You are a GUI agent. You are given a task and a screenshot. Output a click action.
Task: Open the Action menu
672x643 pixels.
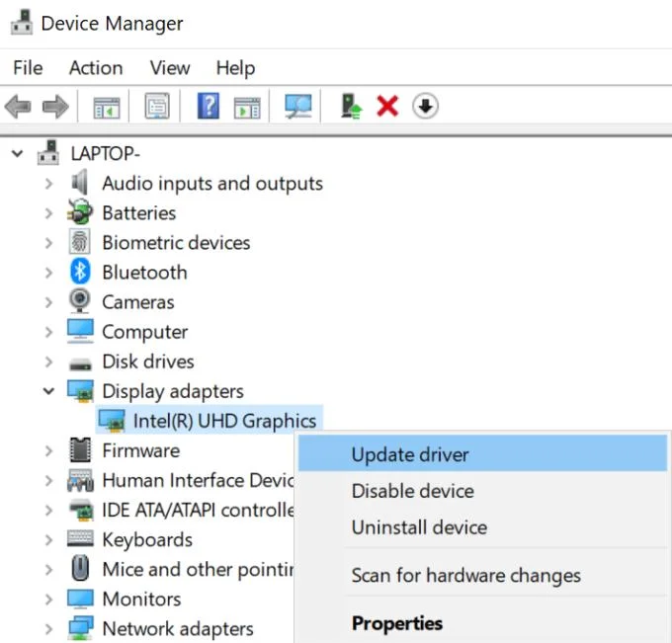[96, 68]
